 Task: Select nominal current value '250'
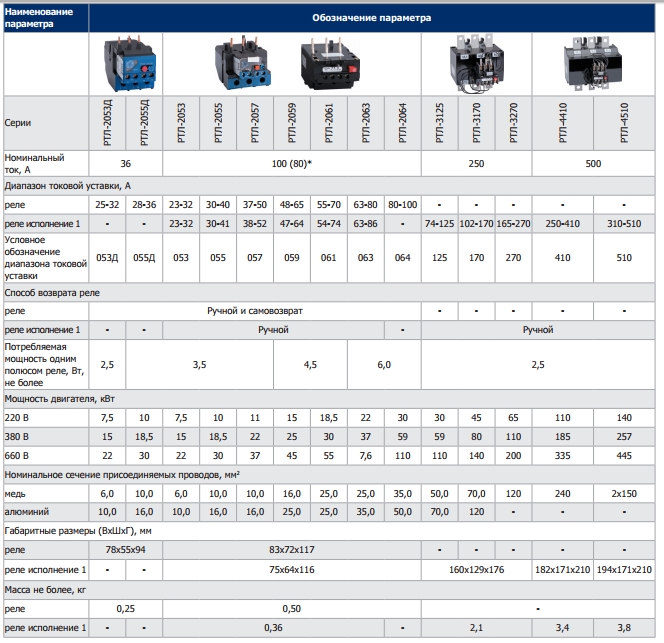[x=476, y=164]
